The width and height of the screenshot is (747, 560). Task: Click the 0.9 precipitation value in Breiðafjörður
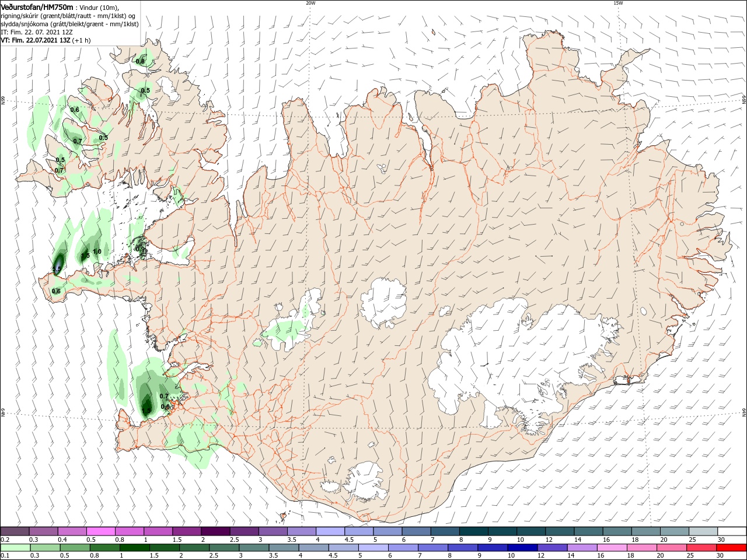coord(140,249)
